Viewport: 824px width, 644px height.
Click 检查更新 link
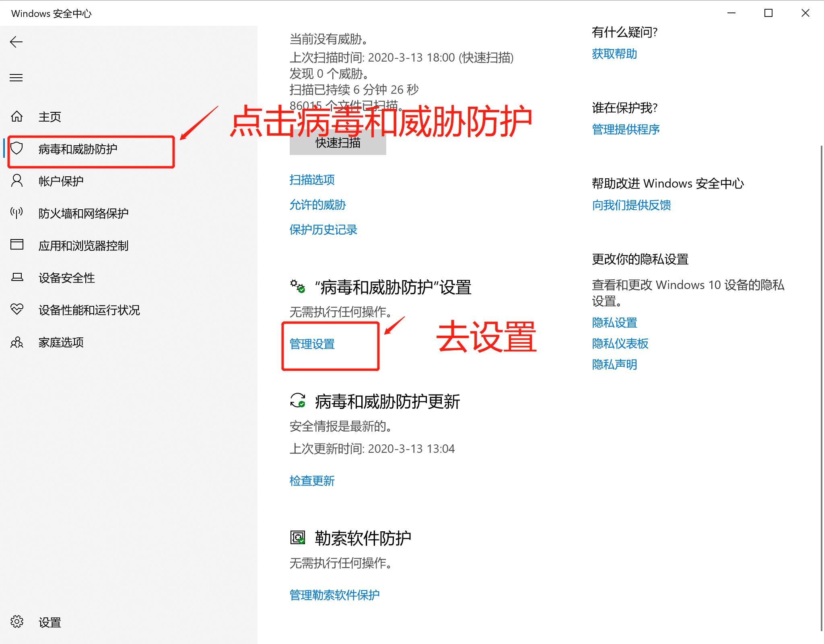(312, 481)
